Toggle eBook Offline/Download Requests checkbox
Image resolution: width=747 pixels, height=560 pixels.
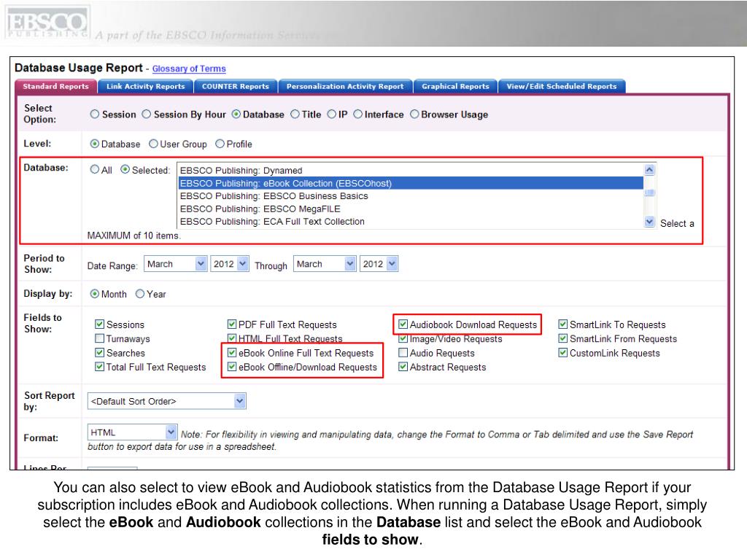tap(232, 367)
